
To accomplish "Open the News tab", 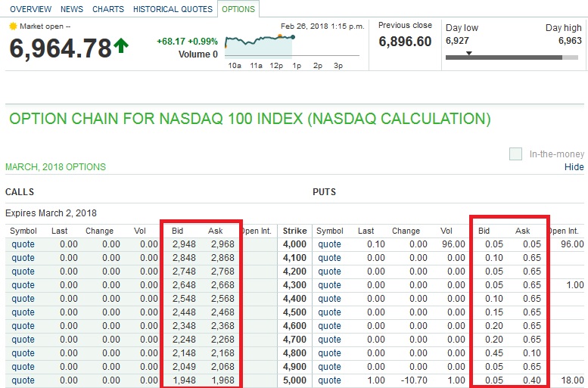I will pyautogui.click(x=72, y=9).
